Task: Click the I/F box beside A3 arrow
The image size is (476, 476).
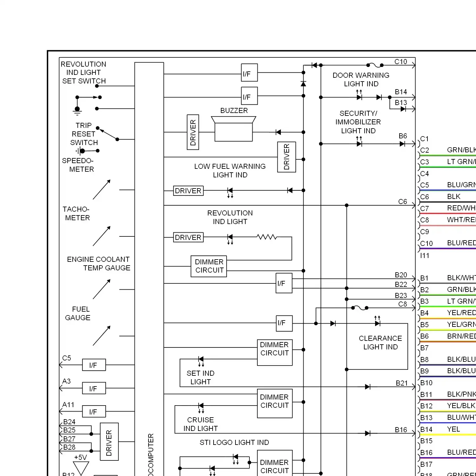Action: point(94,388)
